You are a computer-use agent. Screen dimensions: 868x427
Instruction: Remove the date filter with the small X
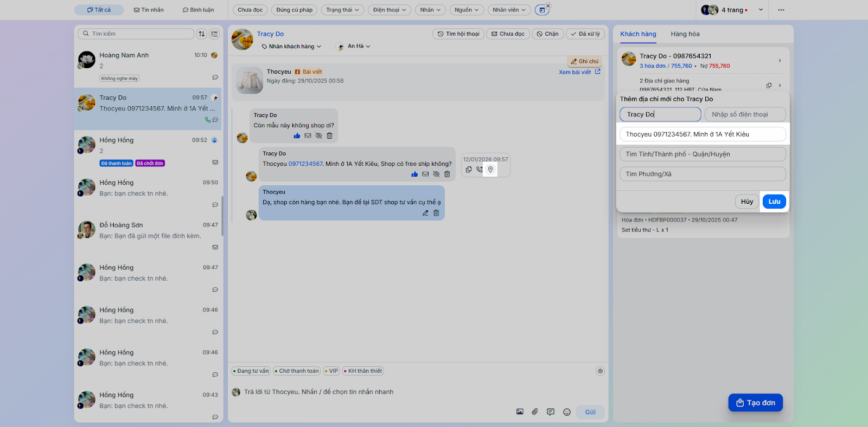548,5
